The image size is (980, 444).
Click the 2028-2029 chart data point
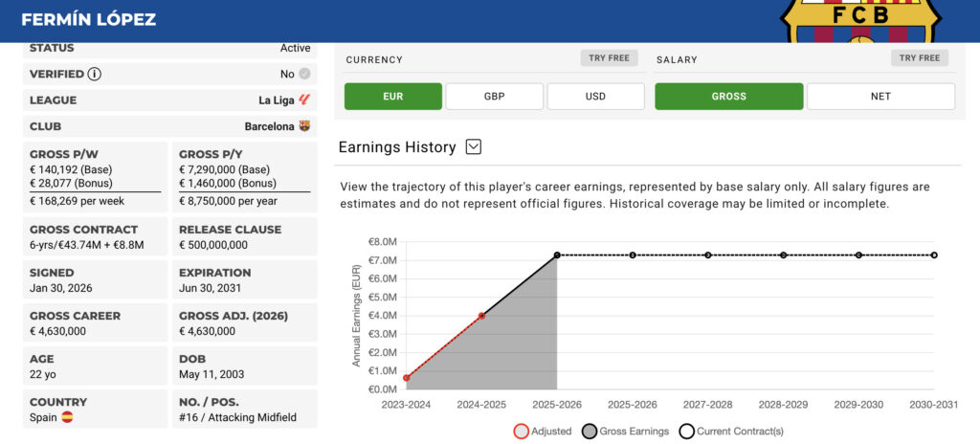click(783, 255)
